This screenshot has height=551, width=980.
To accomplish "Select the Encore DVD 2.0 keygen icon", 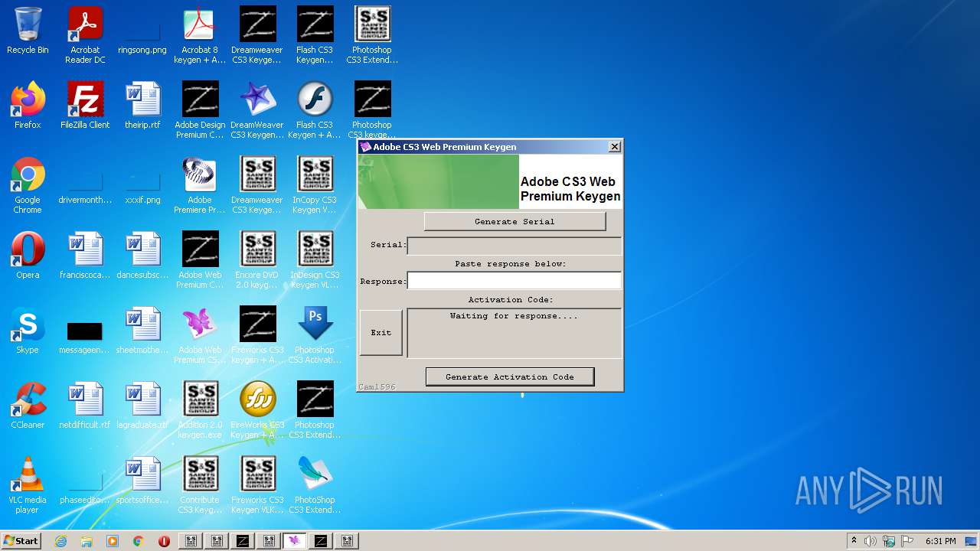I will click(x=257, y=261).
